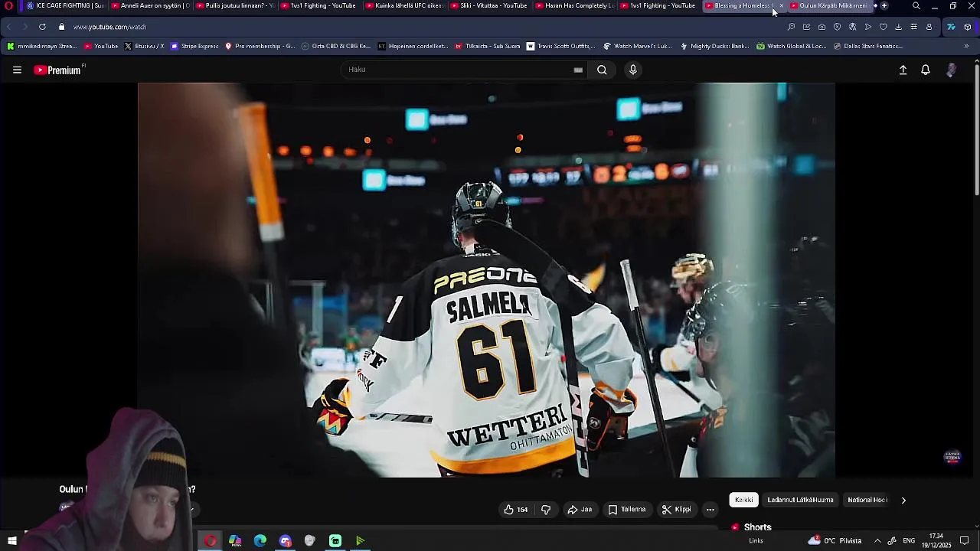
Task: Go back in browser history
Action: (x=9, y=27)
